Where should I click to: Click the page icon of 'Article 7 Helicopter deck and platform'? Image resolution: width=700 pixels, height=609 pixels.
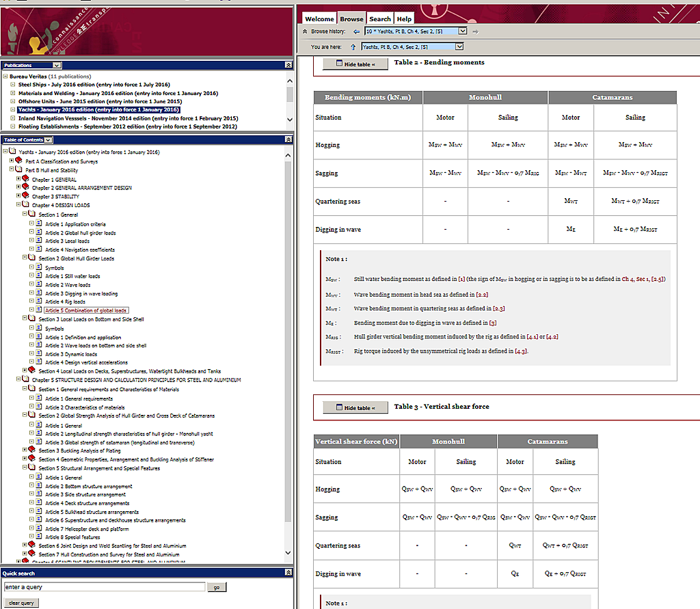[39, 528]
